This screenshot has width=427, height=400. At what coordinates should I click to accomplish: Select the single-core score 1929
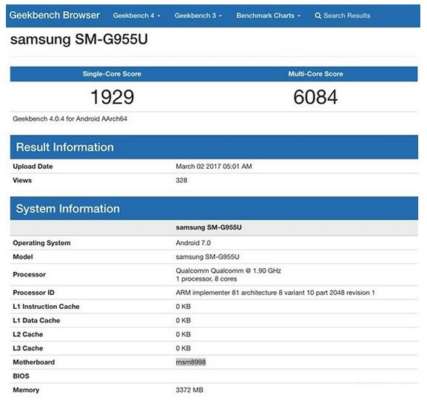112,97
